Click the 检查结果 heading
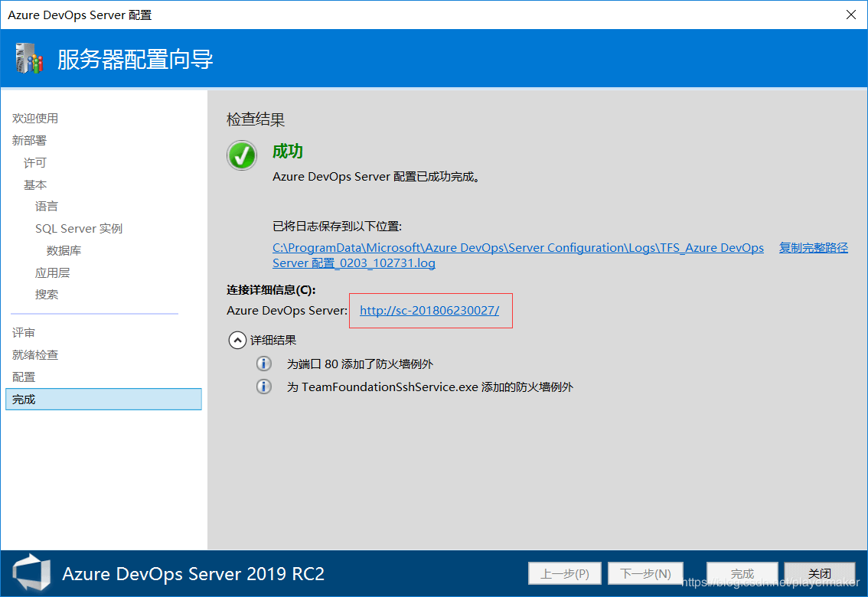This screenshot has height=597, width=868. 256,119
